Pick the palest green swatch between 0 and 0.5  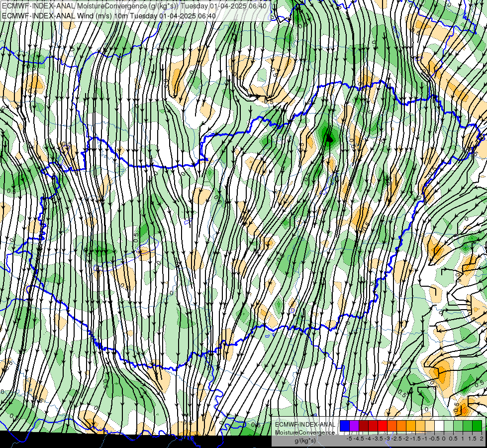(449, 426)
